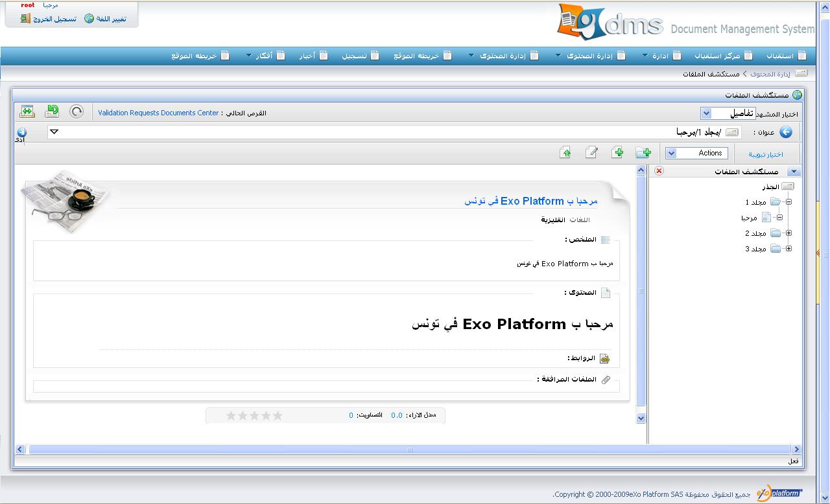Click the circular refresh icon
Screen dimensions: 830x504
77,112
